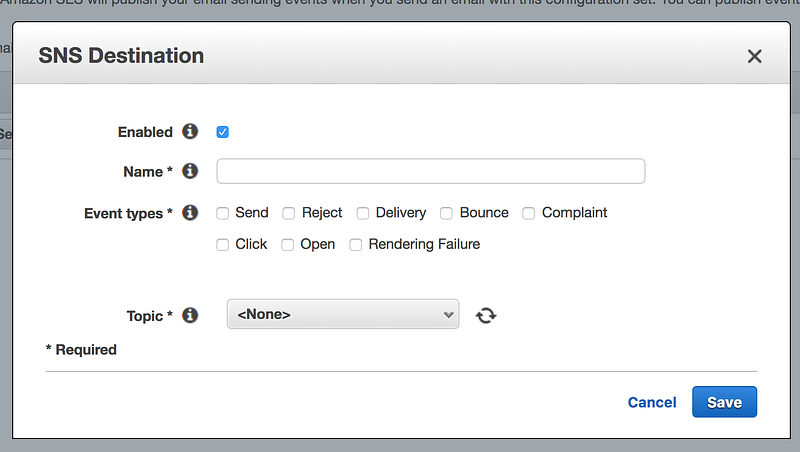The width and height of the screenshot is (800, 452).
Task: Check the Click event type
Action: [x=223, y=244]
